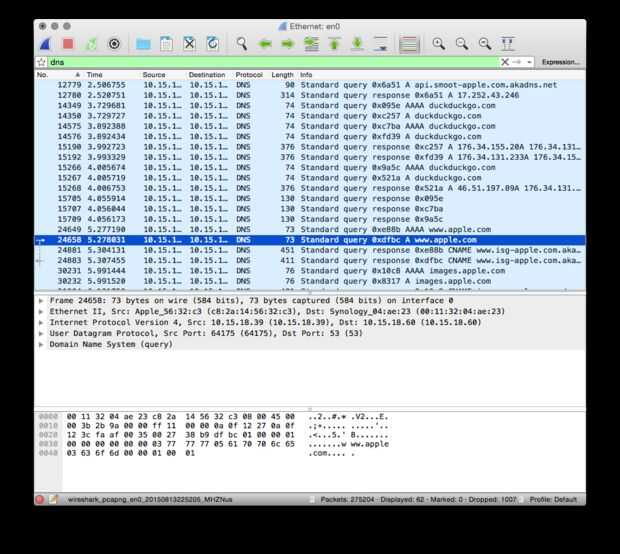The image size is (620, 554).
Task: Jump to the first packet in the capture
Action: click(x=335, y=44)
